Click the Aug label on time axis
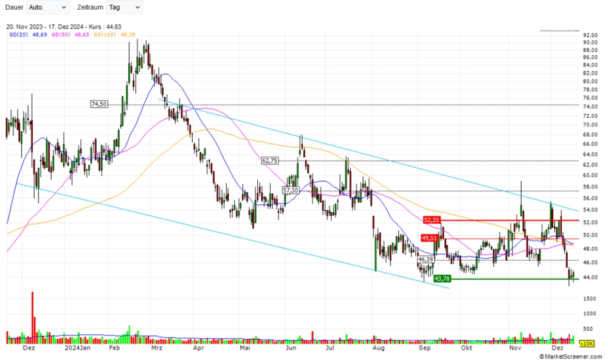This screenshot has width=608, height=364. (x=378, y=349)
